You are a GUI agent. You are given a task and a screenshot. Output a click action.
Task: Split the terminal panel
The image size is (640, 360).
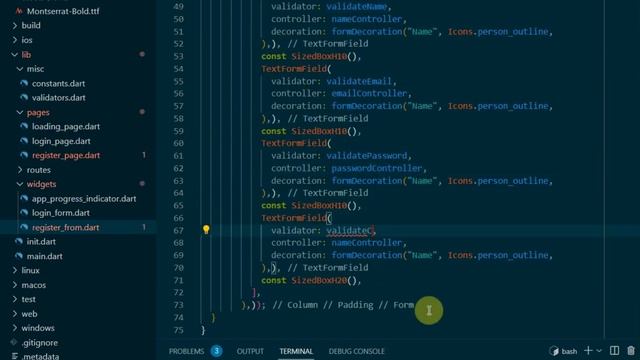point(614,351)
